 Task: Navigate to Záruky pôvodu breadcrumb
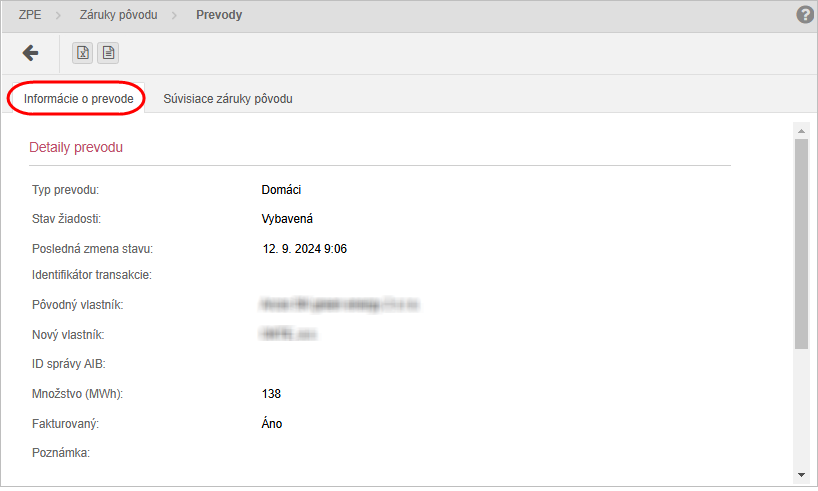pos(118,15)
